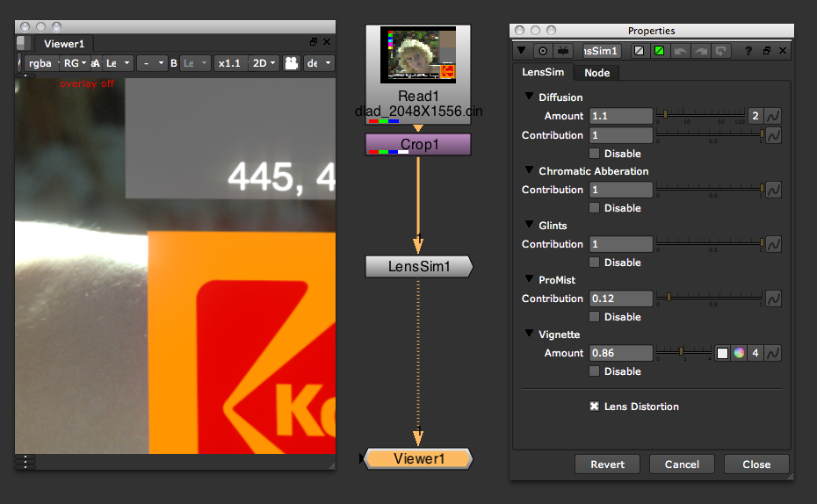Screen dimensions: 817x504
Task: Split Diffusion Amount into 2 channels
Action: (x=755, y=116)
